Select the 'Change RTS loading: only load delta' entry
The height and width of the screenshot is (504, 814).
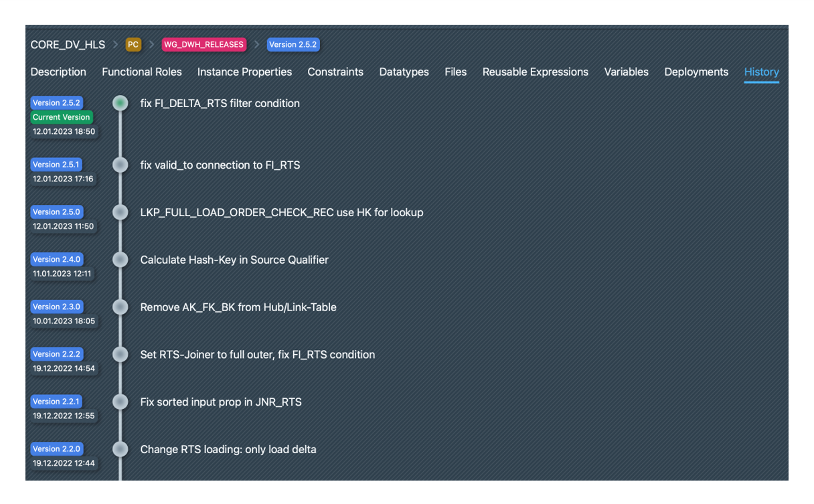pyautogui.click(x=228, y=449)
